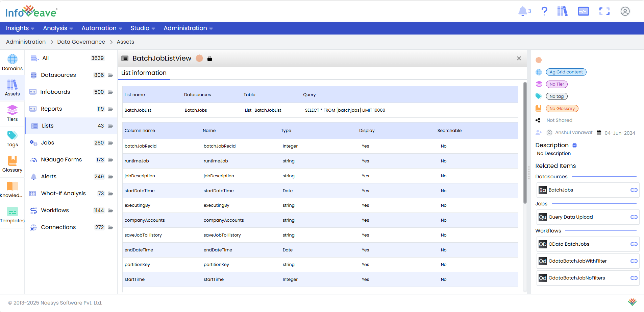Image resolution: width=644 pixels, height=312 pixels.
Task: Toggle fullscreen mode icon
Action: tap(604, 11)
